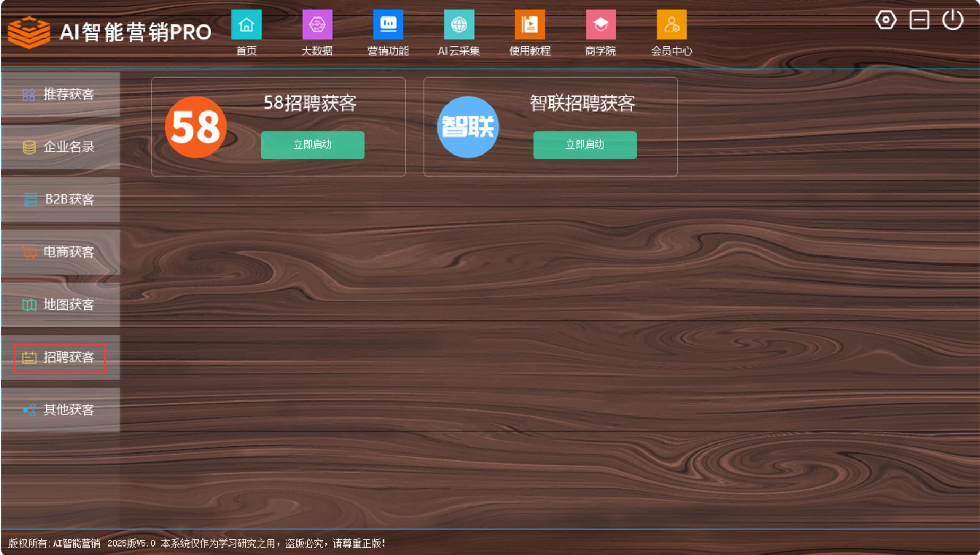The height and width of the screenshot is (555, 980).
Task: Start 58招聘获客 with 立即启动 button
Action: pos(312,144)
